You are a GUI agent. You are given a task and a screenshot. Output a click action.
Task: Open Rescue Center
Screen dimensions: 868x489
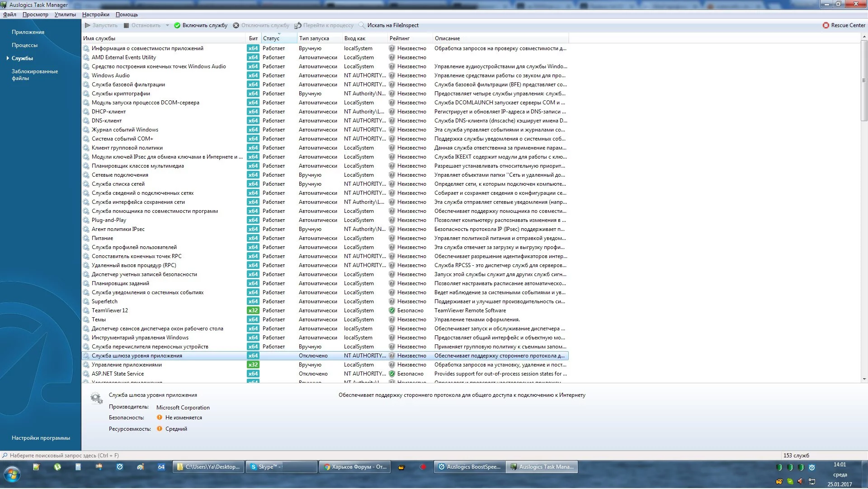tap(844, 26)
